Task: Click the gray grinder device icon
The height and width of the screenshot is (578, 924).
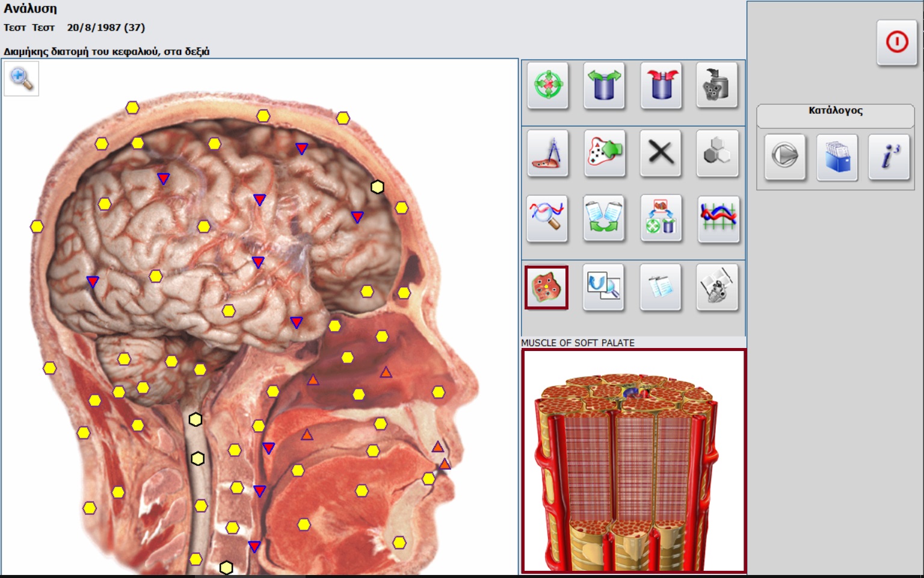Action: 716,85
